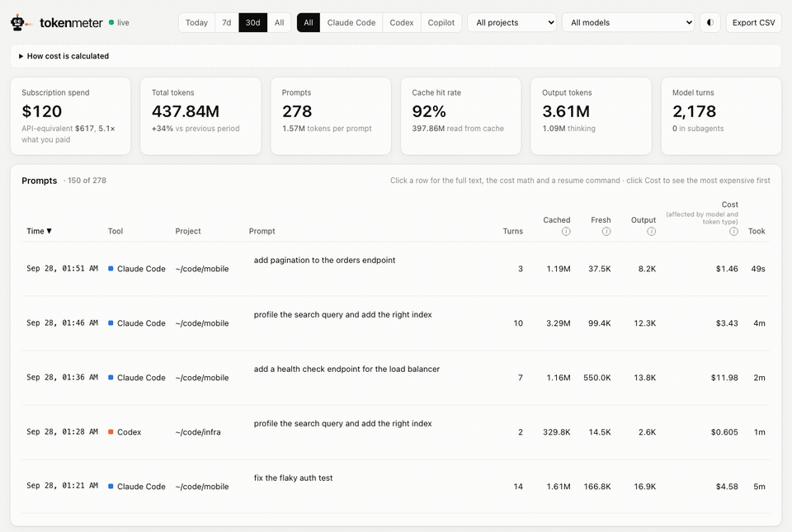The height and width of the screenshot is (532, 792).
Task: Open prompt 'add a health check endpoint'
Action: pyautogui.click(x=346, y=370)
